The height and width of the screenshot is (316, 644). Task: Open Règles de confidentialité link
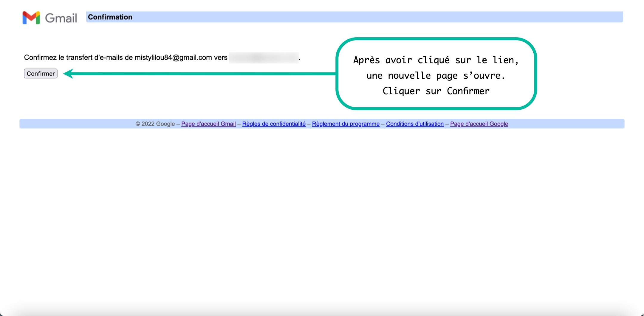pos(274,124)
